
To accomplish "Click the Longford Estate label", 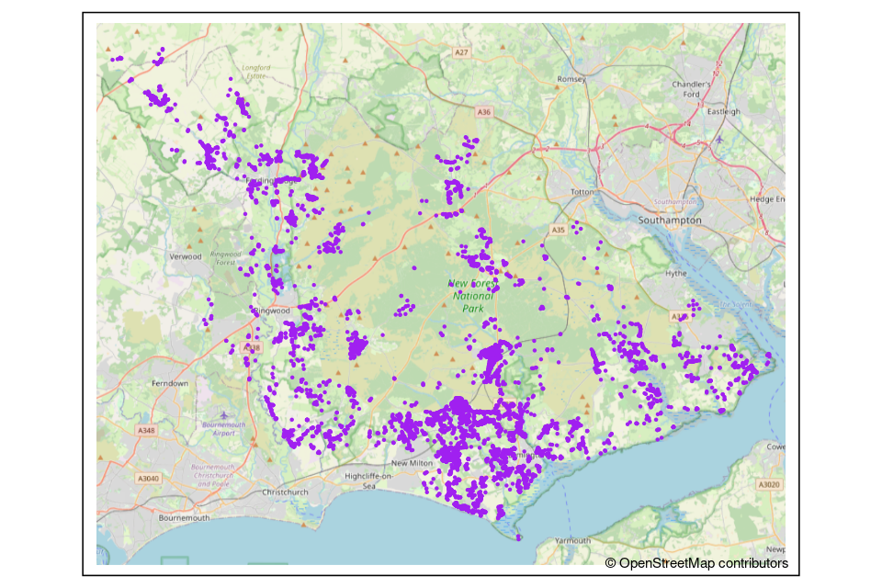I will pos(256,72).
